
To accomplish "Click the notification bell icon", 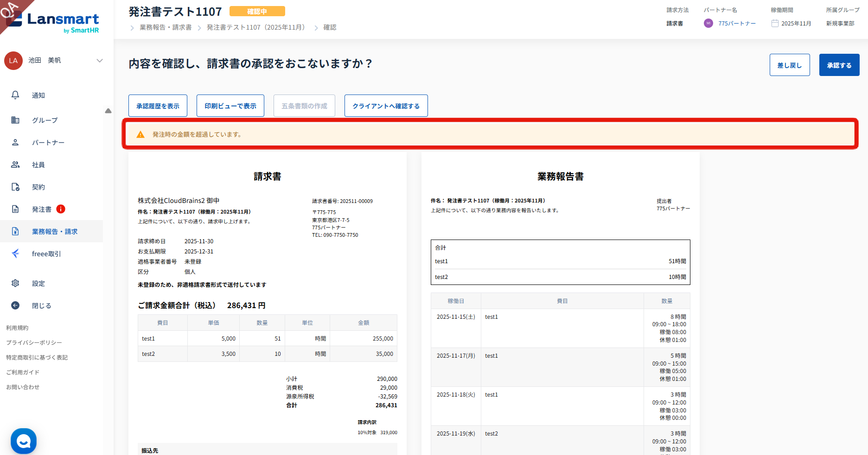I will coord(15,95).
